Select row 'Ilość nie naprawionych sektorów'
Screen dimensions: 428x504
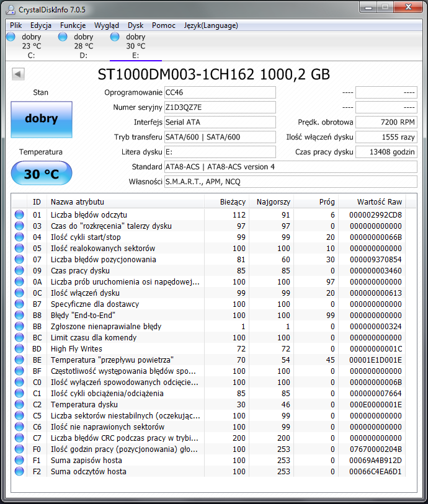click(208, 427)
